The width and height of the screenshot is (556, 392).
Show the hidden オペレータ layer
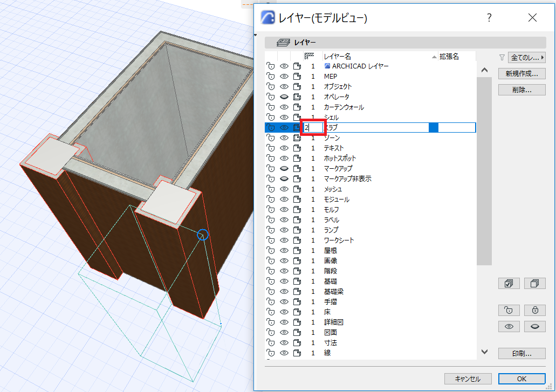point(284,97)
